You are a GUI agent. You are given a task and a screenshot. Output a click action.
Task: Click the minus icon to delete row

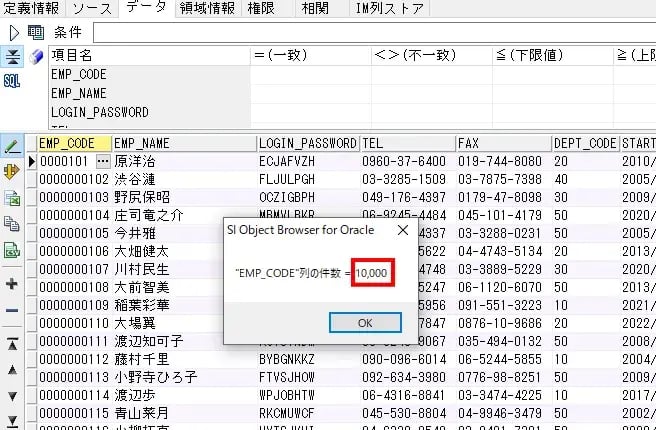pyautogui.click(x=12, y=311)
